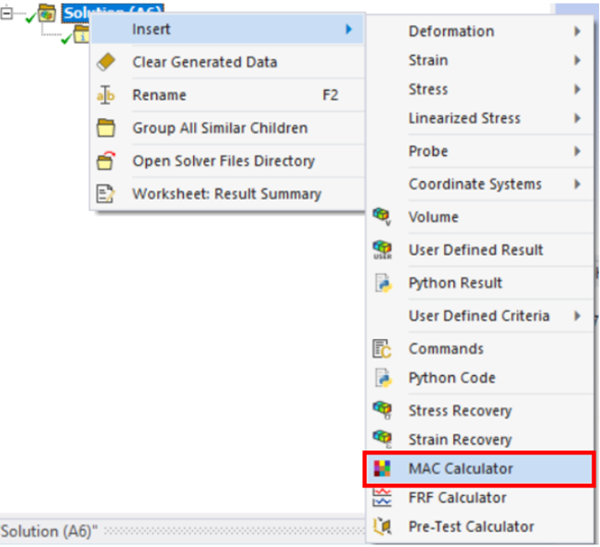
Task: Open the Insert menu entry
Action: [227, 29]
